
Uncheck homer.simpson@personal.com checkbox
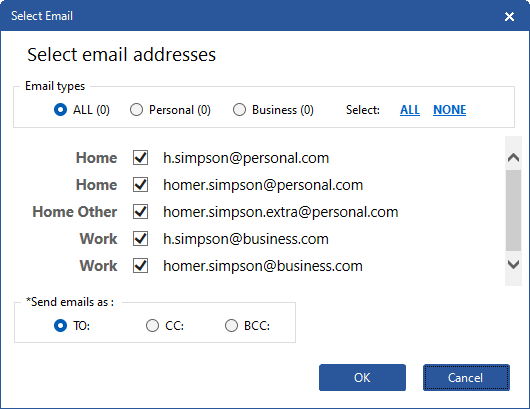tap(140, 185)
